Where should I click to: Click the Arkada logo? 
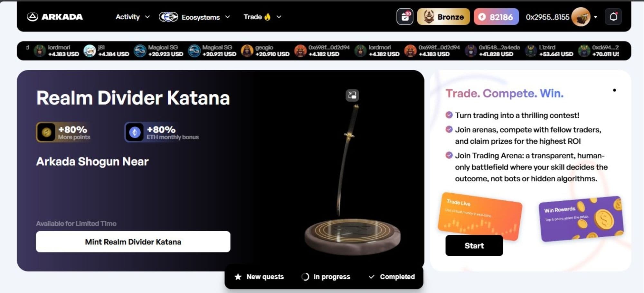pyautogui.click(x=55, y=17)
